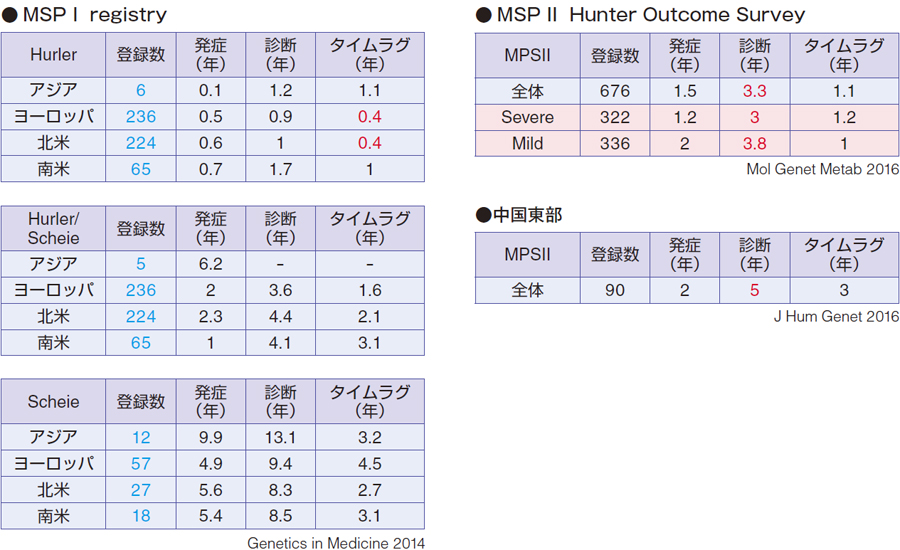The height and width of the screenshot is (550, 900).
Task: Click the 9.9 onset value cell
Action: (x=210, y=437)
